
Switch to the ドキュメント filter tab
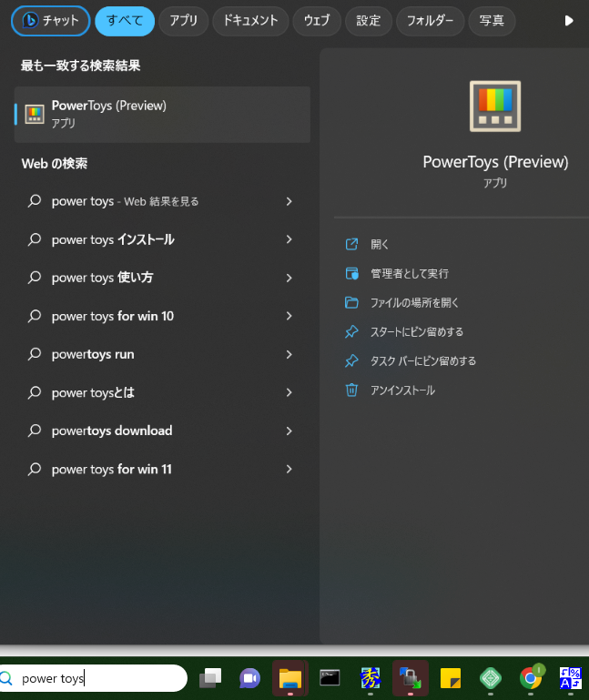pyautogui.click(x=250, y=21)
